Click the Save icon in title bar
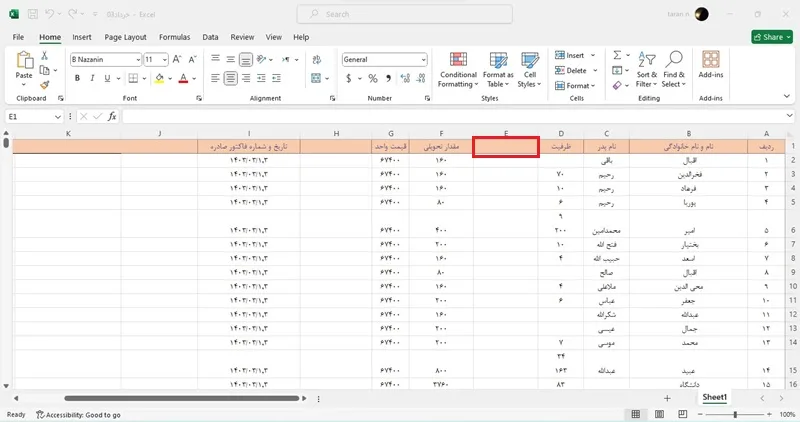 [33, 14]
